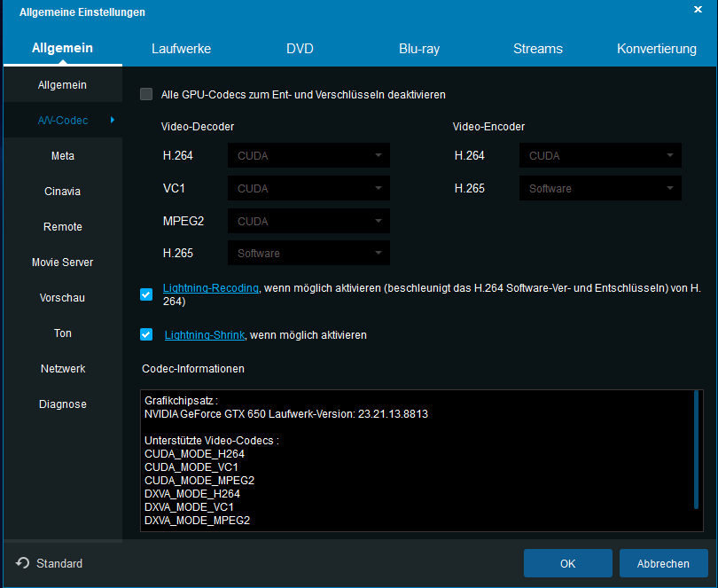Select Cinavia in the sidebar
The height and width of the screenshot is (588, 718).
click(62, 192)
